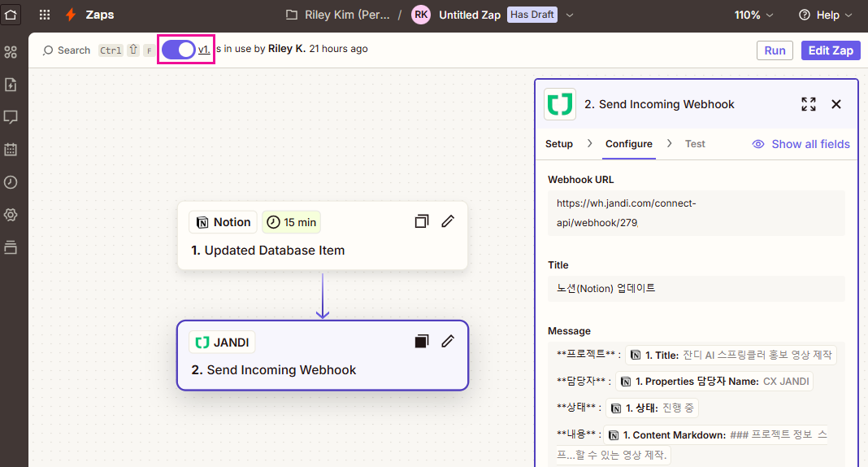Click the copy icon on Notion step
868x467 pixels.
421,221
